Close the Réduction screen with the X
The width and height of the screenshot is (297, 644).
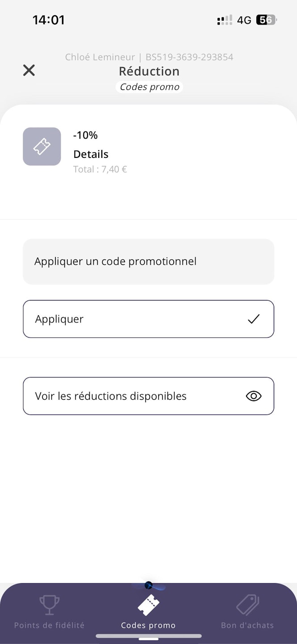click(29, 70)
